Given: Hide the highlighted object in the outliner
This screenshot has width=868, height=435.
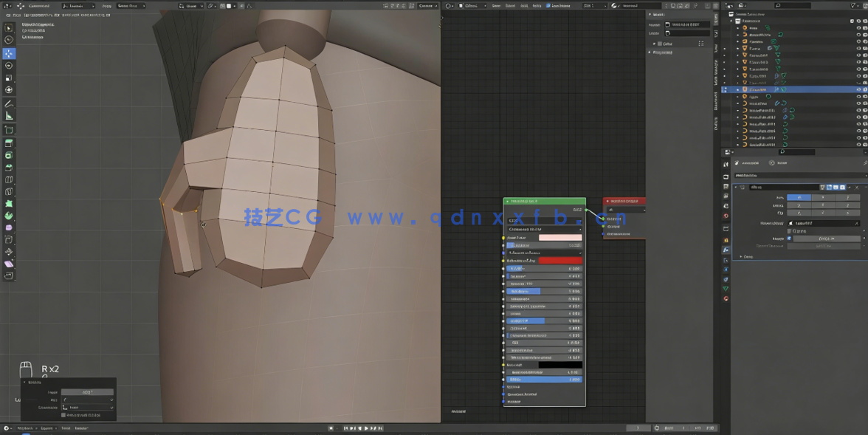Looking at the screenshot, I should click(x=858, y=89).
